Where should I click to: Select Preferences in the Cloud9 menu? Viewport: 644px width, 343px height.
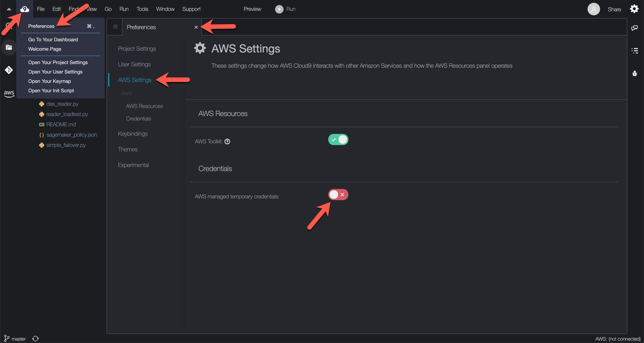tap(41, 26)
